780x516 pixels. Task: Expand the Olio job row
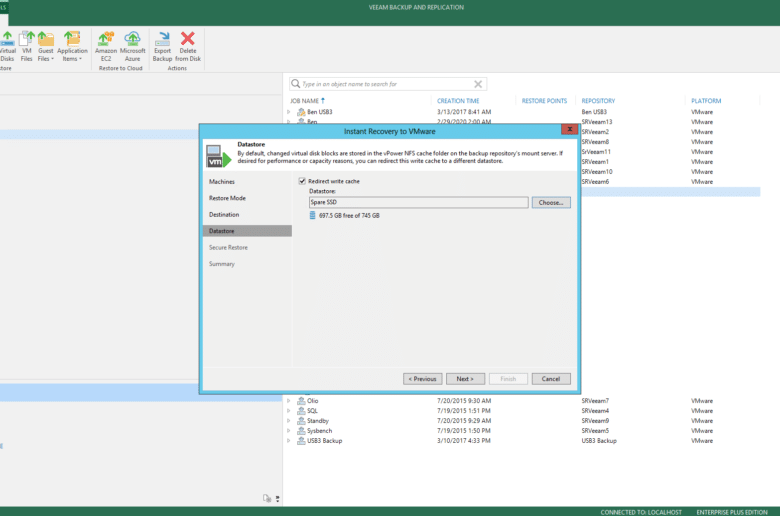pos(289,401)
